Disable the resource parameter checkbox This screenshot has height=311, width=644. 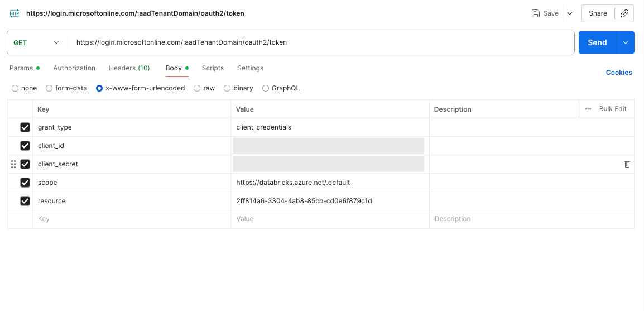click(25, 201)
